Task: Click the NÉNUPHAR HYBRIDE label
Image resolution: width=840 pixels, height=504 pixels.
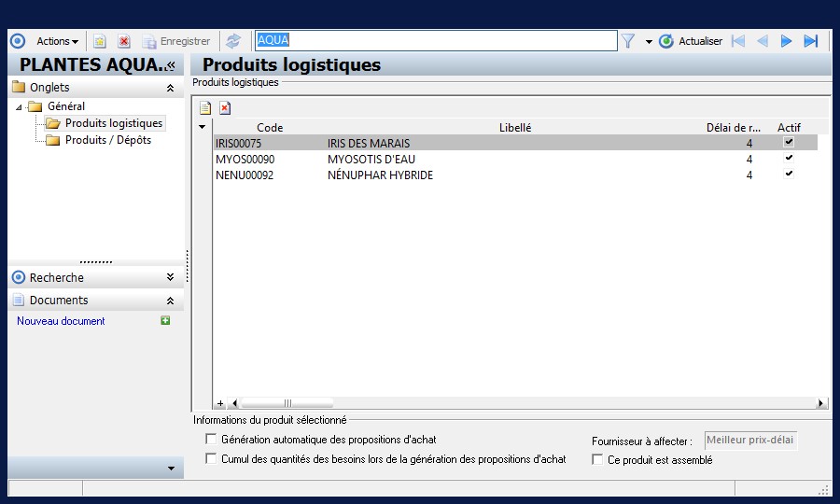Action: (381, 175)
